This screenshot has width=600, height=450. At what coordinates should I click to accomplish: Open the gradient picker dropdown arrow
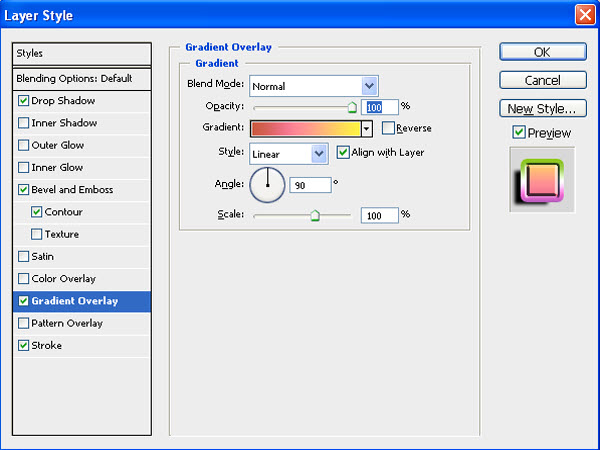367,128
